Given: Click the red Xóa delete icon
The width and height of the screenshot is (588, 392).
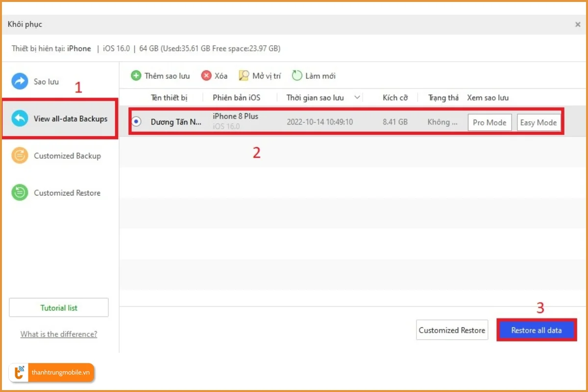Looking at the screenshot, I should point(206,76).
